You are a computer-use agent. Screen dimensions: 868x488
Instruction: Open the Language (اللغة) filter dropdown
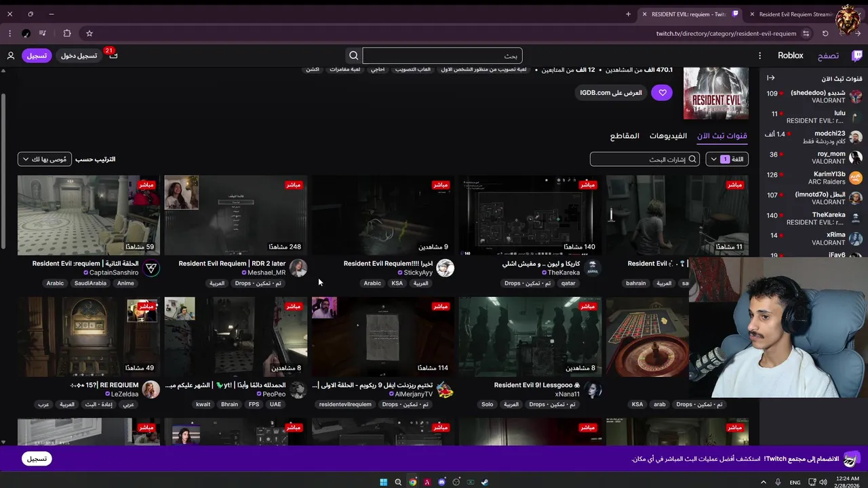coord(727,159)
